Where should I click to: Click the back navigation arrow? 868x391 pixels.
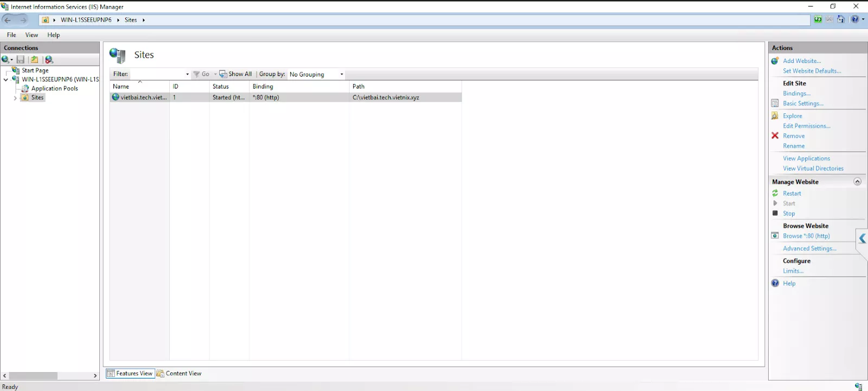tap(8, 20)
